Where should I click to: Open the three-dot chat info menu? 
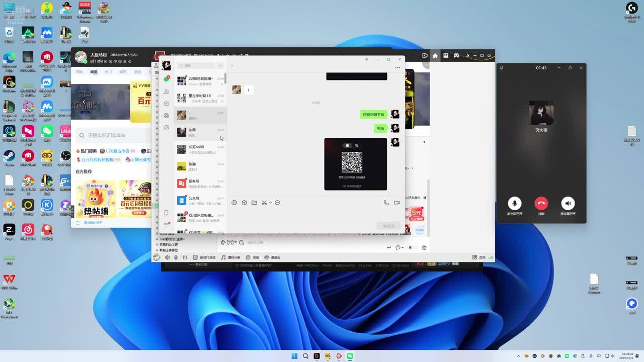click(397, 67)
